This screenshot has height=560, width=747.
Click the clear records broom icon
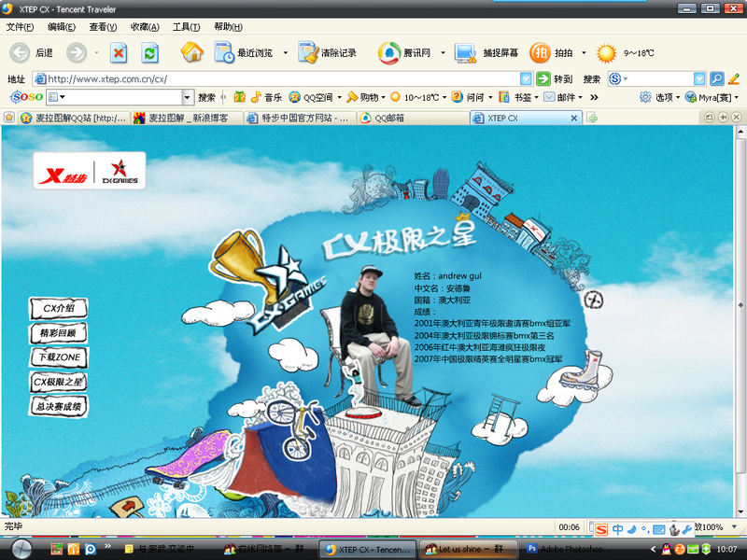(x=308, y=52)
